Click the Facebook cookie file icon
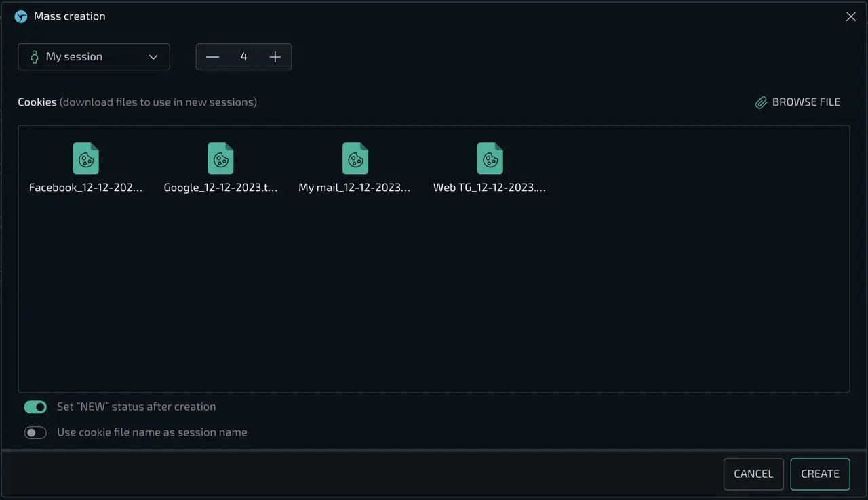868x500 pixels. (x=85, y=159)
